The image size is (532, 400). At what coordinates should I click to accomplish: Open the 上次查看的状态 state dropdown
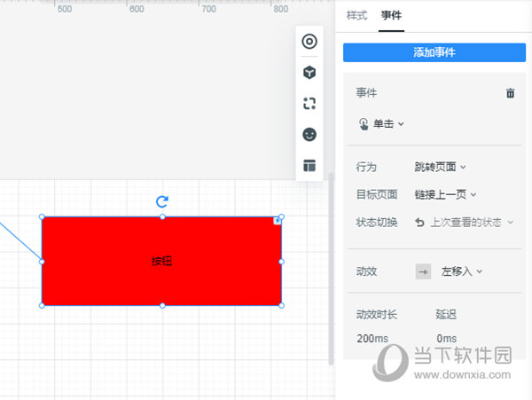464,223
